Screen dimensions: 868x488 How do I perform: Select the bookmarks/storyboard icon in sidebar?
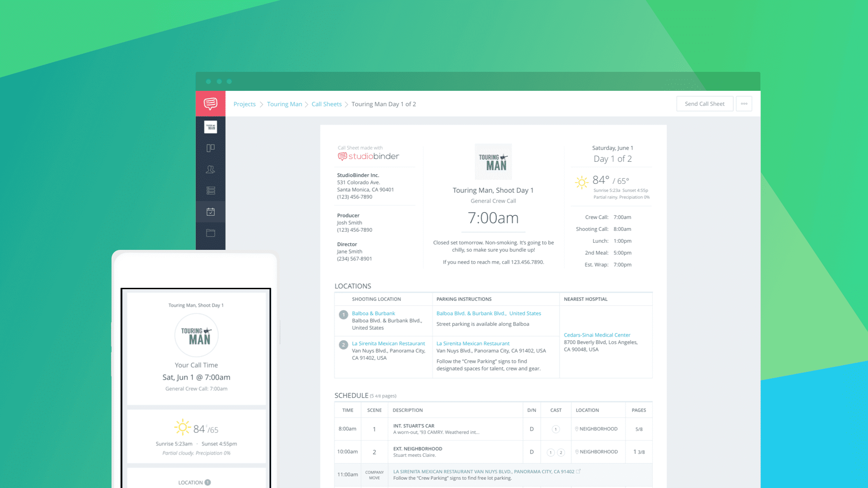tap(211, 148)
